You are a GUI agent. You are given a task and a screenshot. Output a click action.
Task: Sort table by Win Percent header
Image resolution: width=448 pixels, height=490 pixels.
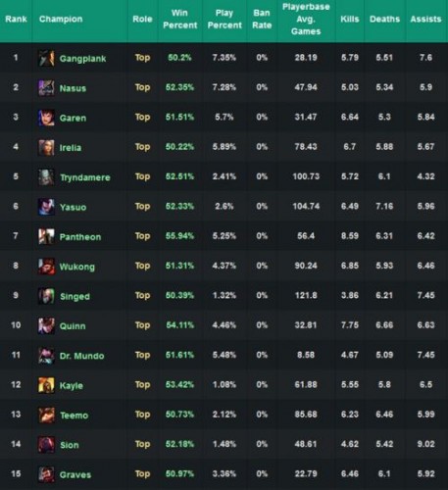coord(179,19)
